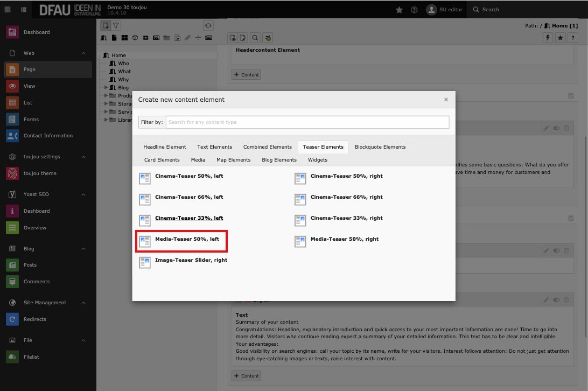
Task: Open the View module in sidebar
Action: pyautogui.click(x=29, y=86)
